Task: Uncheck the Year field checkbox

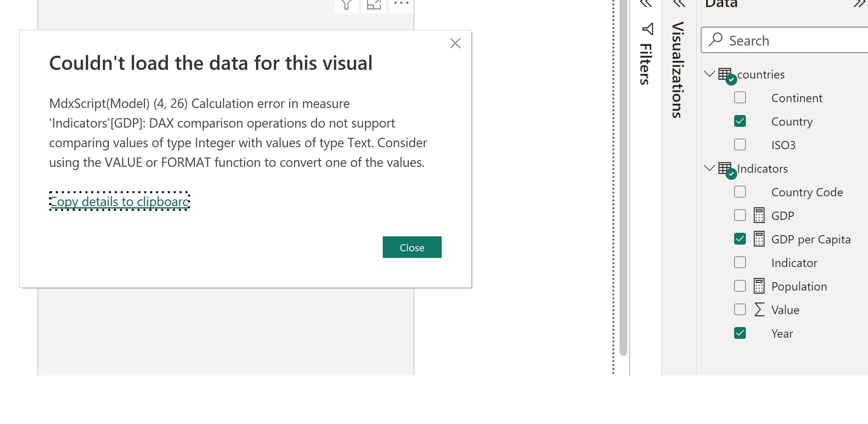Action: (x=740, y=333)
